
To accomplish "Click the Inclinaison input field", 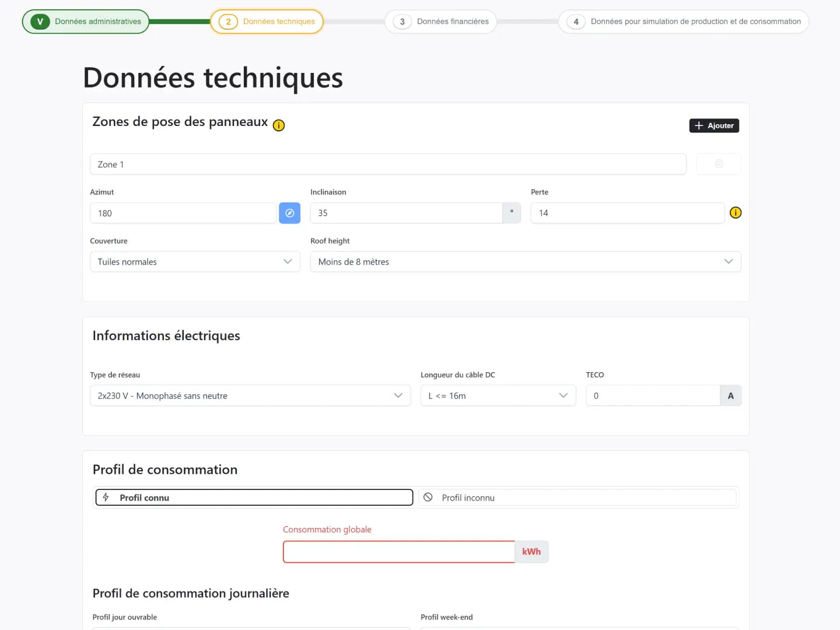I will click(406, 213).
